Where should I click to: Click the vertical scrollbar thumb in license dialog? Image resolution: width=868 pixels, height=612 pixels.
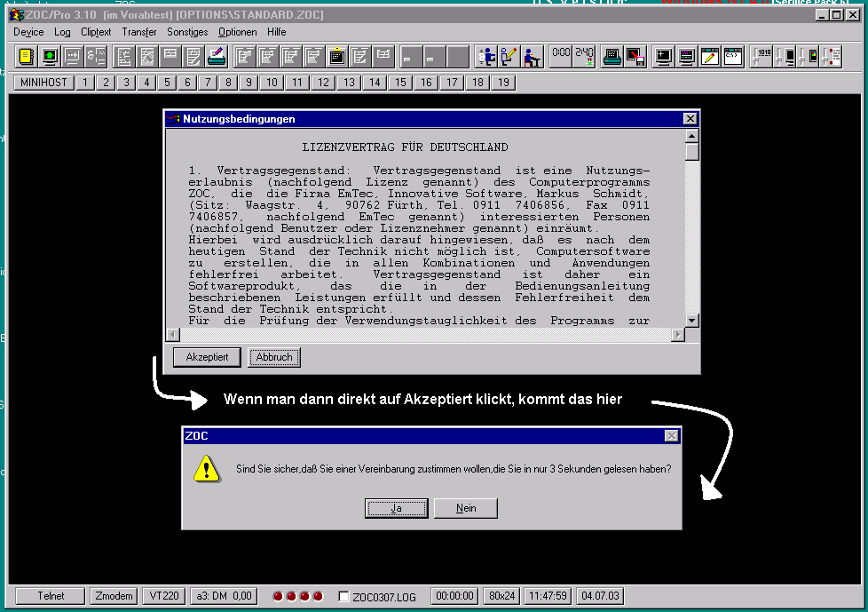pos(691,152)
